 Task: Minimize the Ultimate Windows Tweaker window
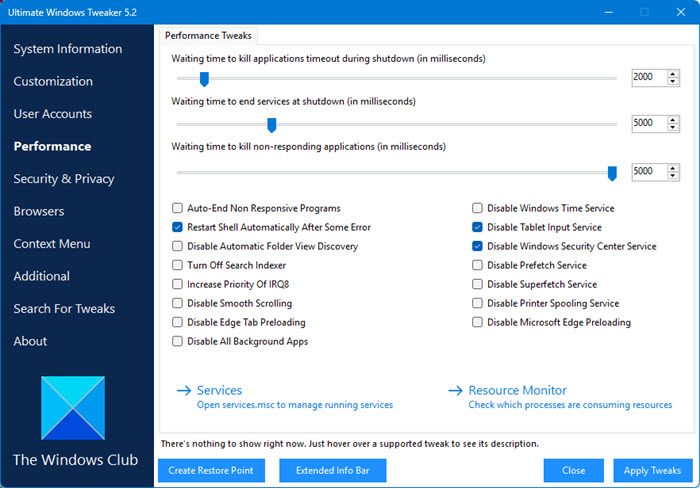coord(608,12)
